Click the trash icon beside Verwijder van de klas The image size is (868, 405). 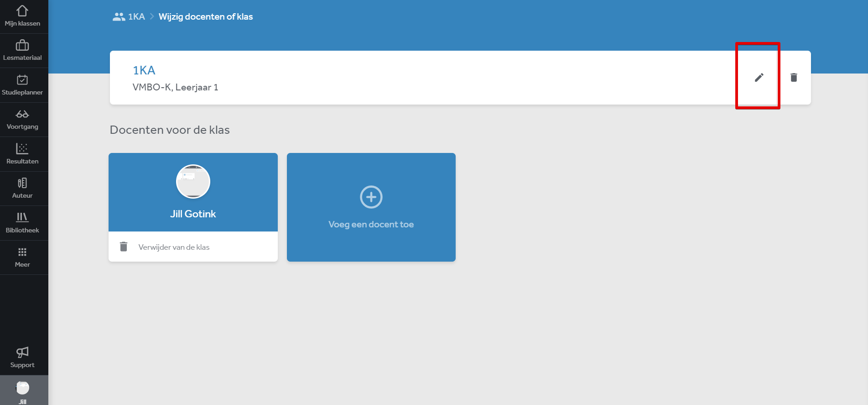124,247
